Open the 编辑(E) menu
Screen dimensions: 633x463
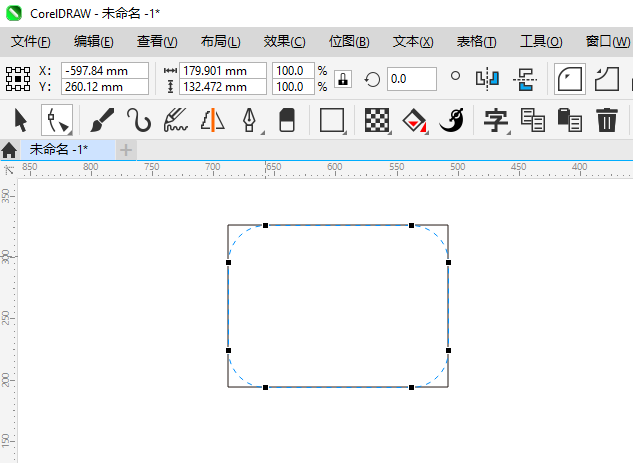94,42
